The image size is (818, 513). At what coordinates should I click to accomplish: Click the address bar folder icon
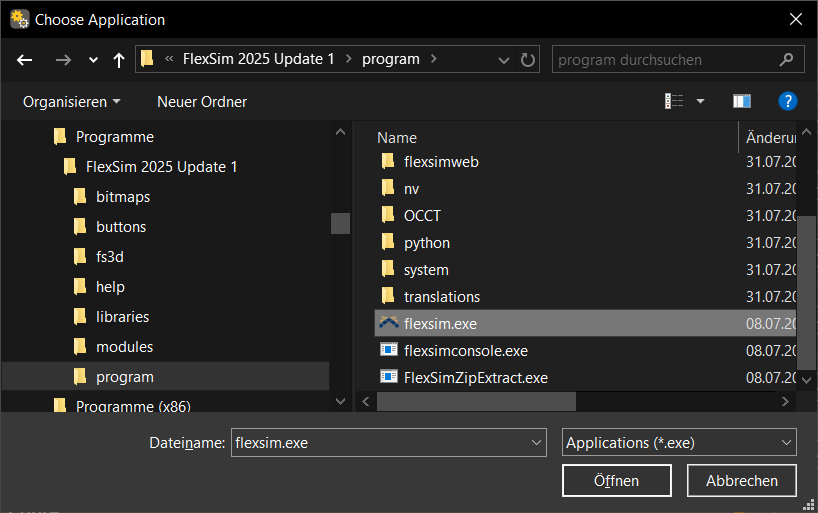click(x=147, y=58)
